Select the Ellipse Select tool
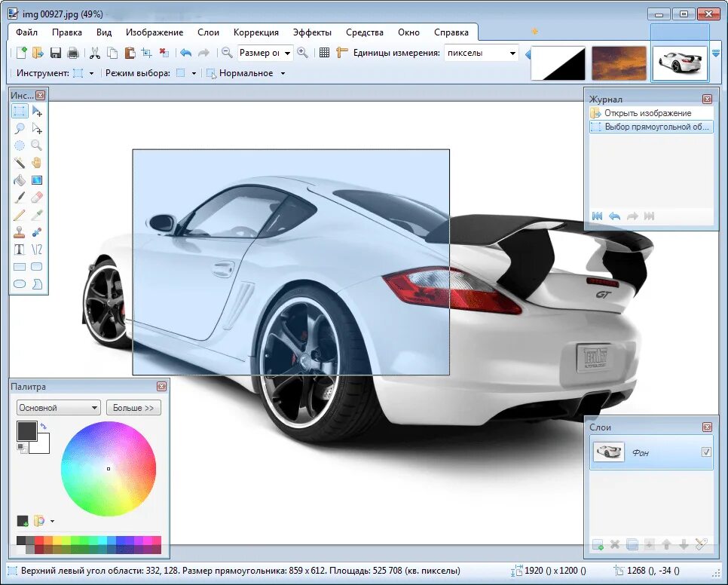 [20, 145]
